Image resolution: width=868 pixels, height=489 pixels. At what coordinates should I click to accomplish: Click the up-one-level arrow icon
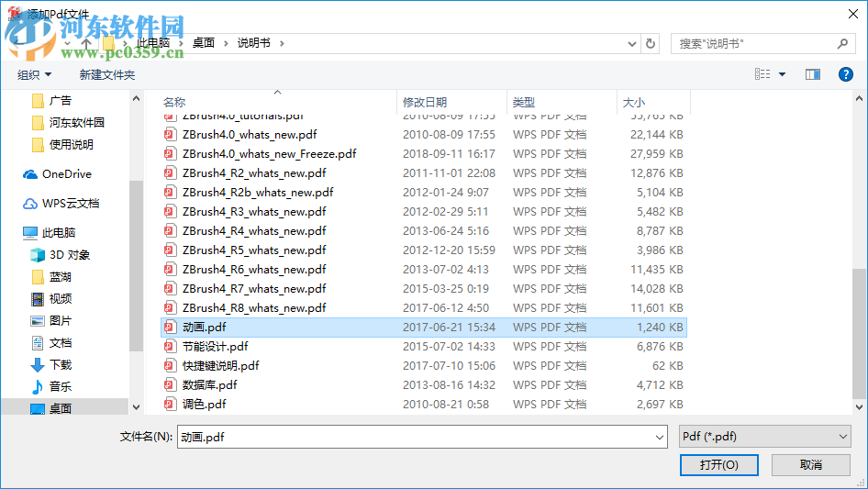click(x=86, y=43)
